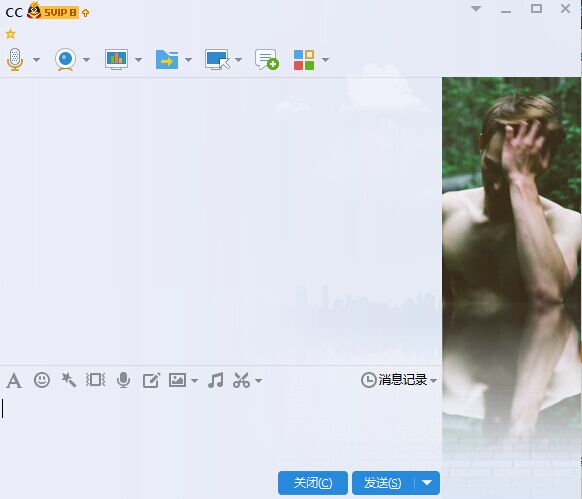Viewport: 582px width, 499px height.
Task: Open remote desktop control icon
Action: (217, 59)
